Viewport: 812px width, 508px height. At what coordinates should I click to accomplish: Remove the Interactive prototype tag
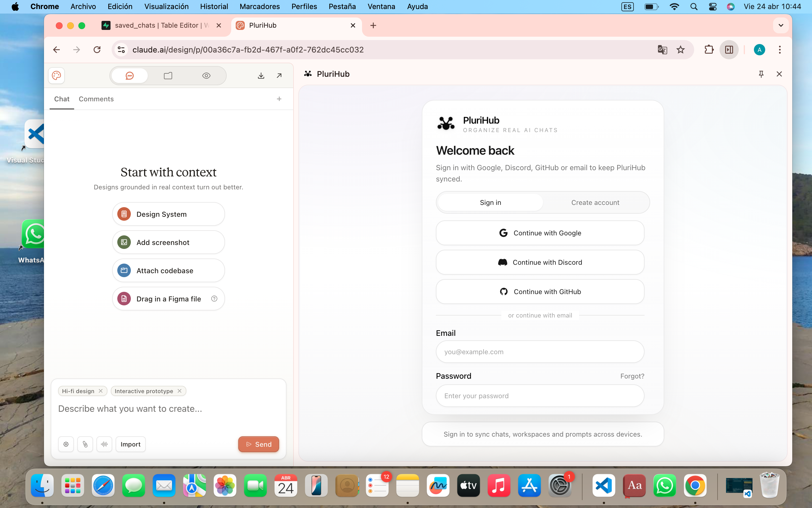pyautogui.click(x=180, y=391)
